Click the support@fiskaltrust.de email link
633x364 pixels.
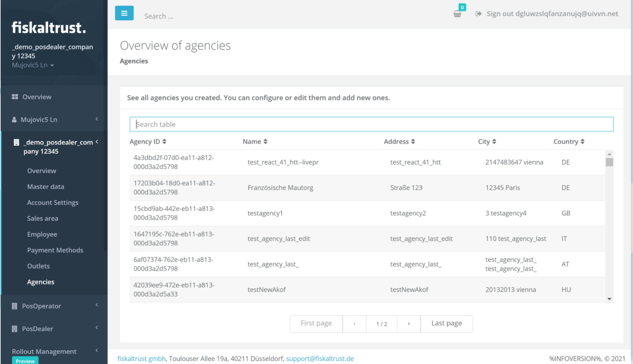(x=320, y=358)
